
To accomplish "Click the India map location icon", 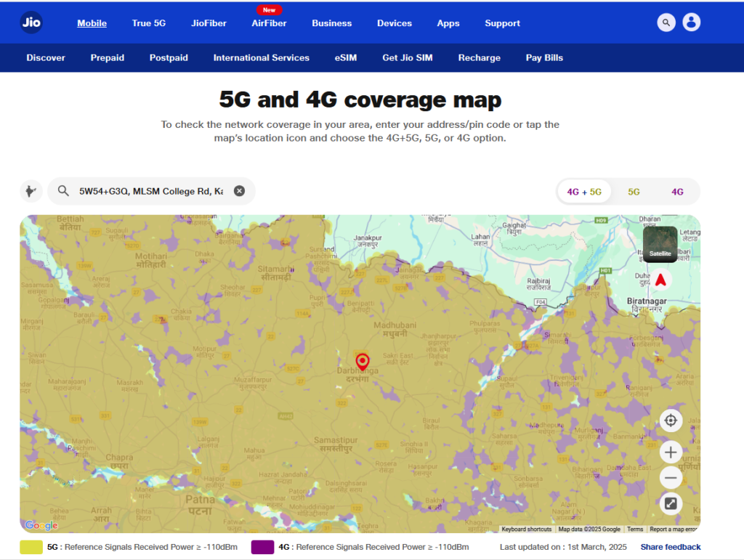I will 31,191.
